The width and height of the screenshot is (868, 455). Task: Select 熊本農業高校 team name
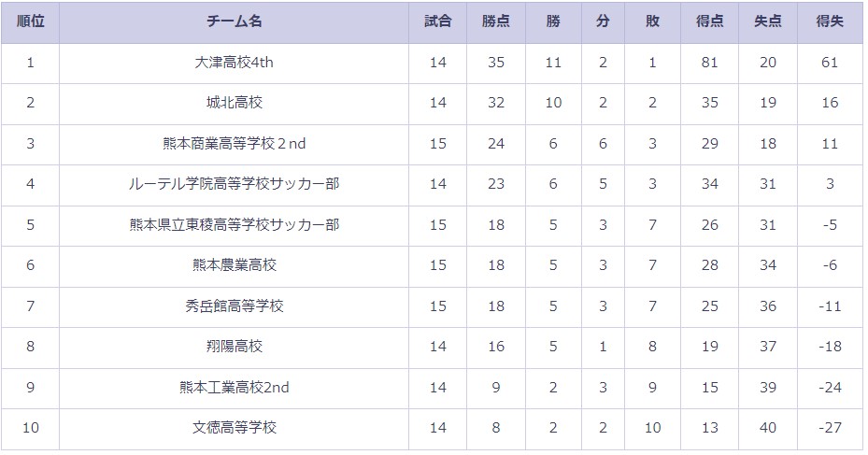pos(234,265)
